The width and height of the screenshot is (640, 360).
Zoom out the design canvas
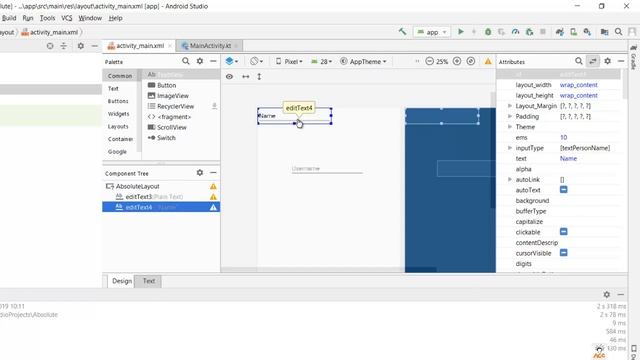point(429,61)
